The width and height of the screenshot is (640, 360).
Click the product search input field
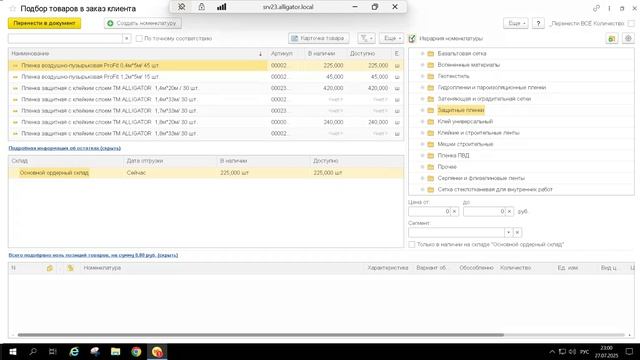(65, 38)
